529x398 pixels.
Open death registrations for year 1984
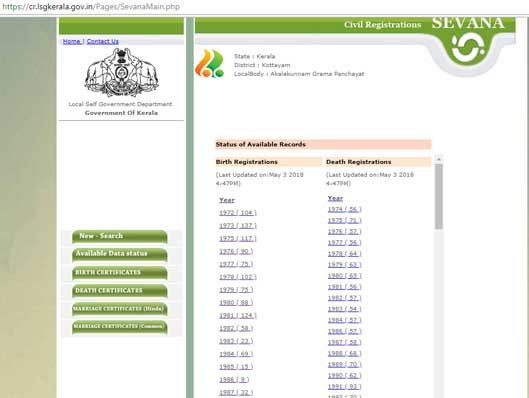pos(344,320)
